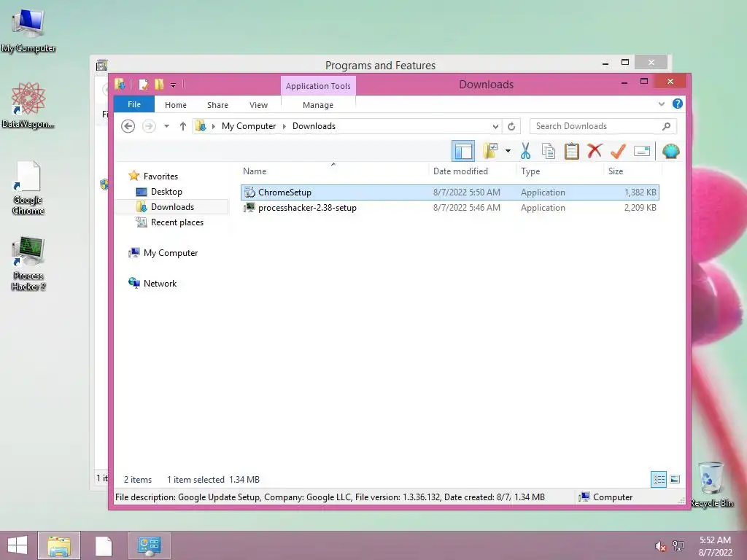
Task: Click the Control Panel taskbar icon
Action: 149,545
